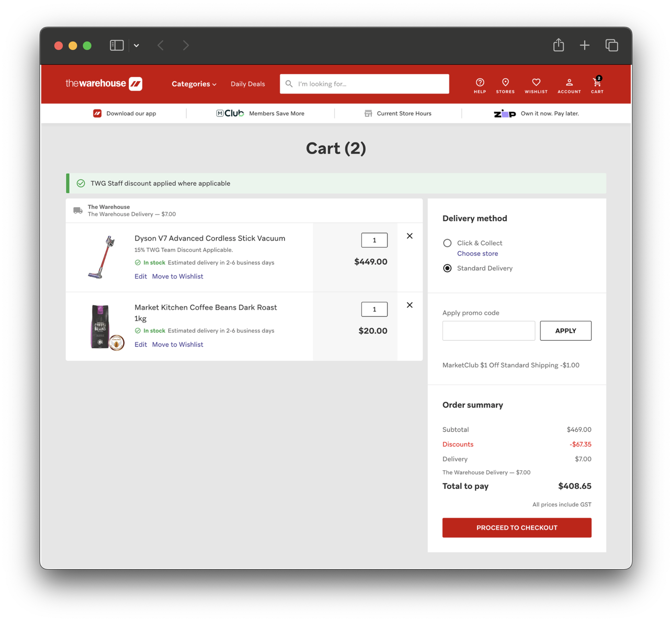This screenshot has width=672, height=622.
Task: Remove Dyson V7 vacuum from cart
Action: tap(410, 236)
